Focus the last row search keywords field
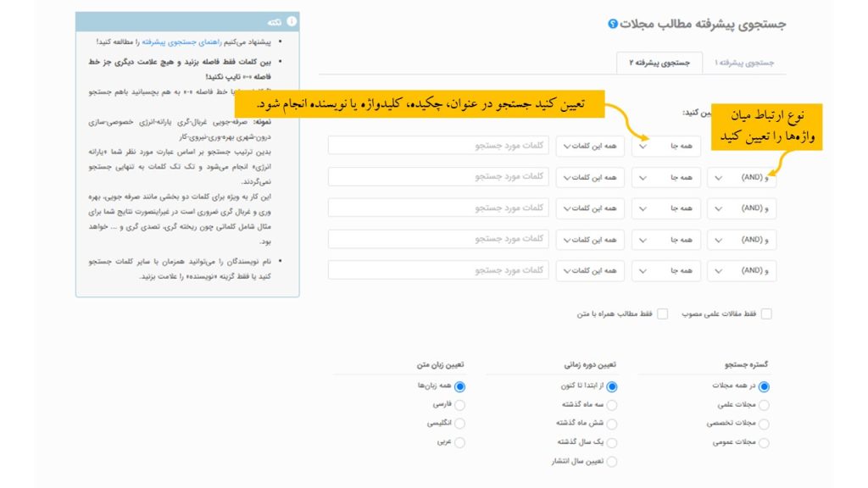Viewport: 868px width, 488px height. tap(438, 270)
